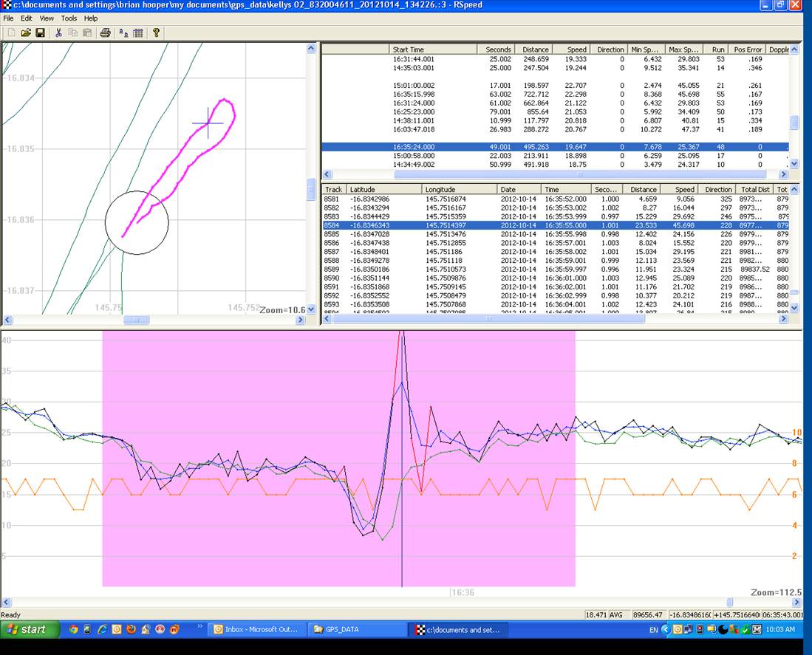The width and height of the screenshot is (812, 655).
Task: Click the New file toolbar icon
Action: [x=11, y=32]
